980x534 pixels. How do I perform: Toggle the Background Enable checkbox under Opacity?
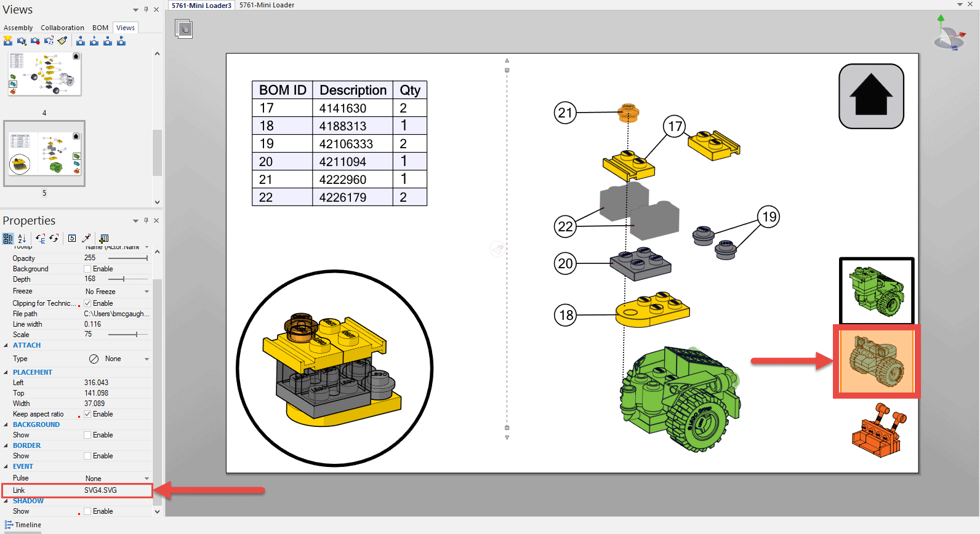point(87,269)
